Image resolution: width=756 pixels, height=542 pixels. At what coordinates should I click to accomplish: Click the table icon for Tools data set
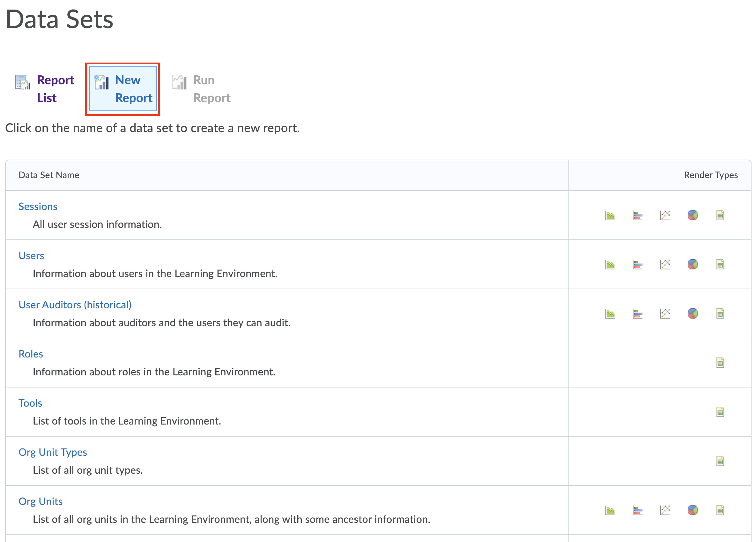tap(720, 412)
